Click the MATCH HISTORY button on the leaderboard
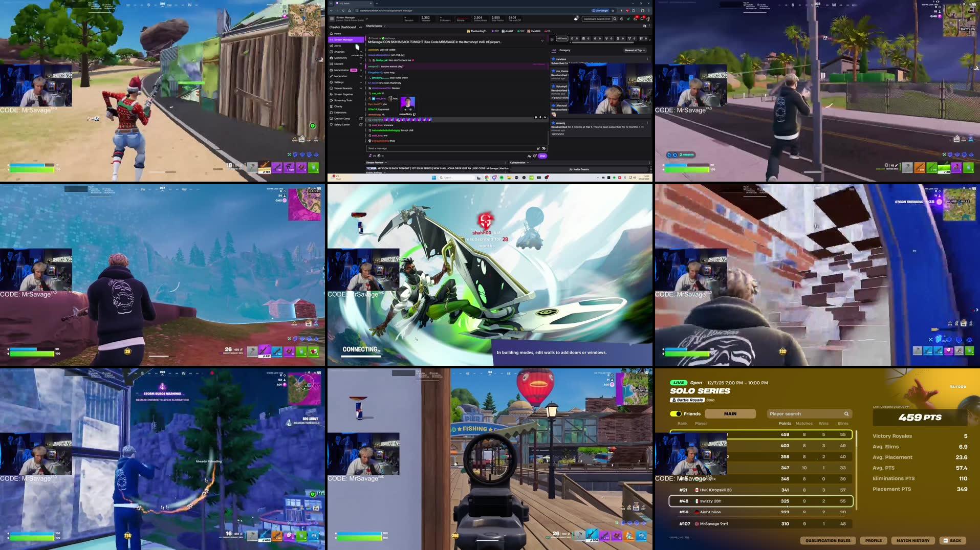Screen dimensions: 980x550 click(x=913, y=540)
